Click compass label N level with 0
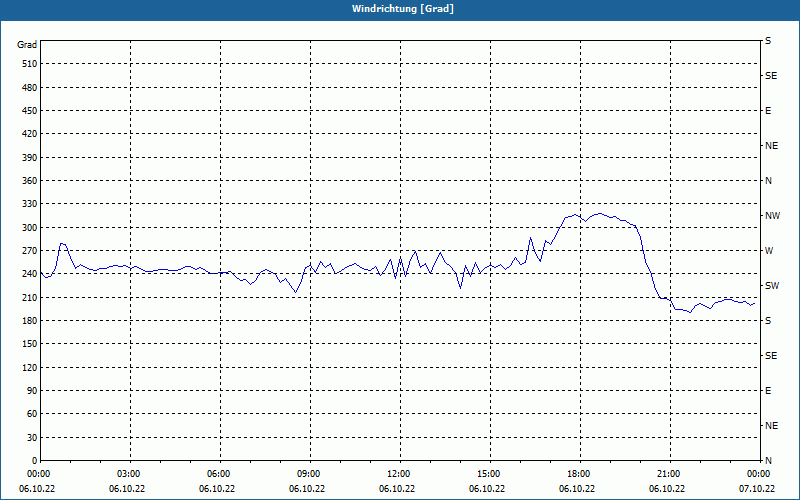Image resolution: width=800 pixels, height=500 pixels. [x=768, y=461]
